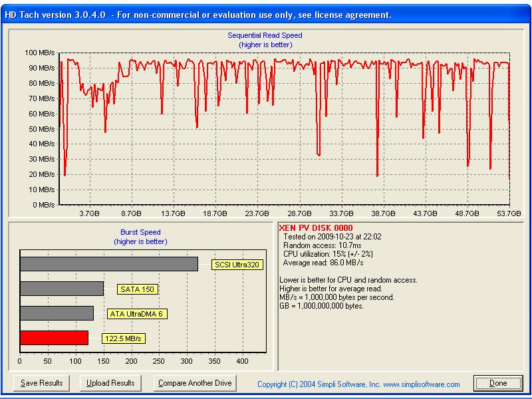Click the Sequential Read Speed chart title

click(265, 35)
